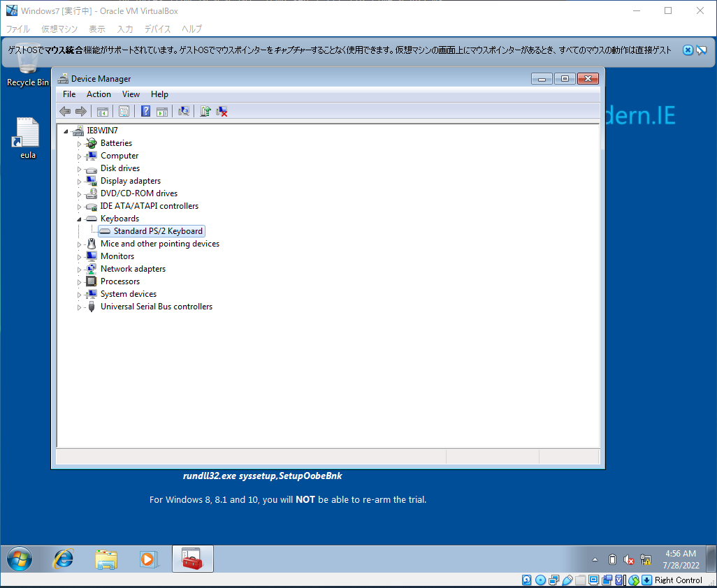Collapse the Keyboards node
717x588 pixels.
(79, 219)
